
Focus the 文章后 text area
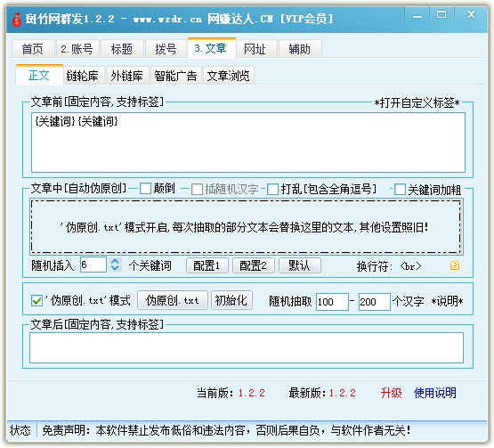coord(247,347)
